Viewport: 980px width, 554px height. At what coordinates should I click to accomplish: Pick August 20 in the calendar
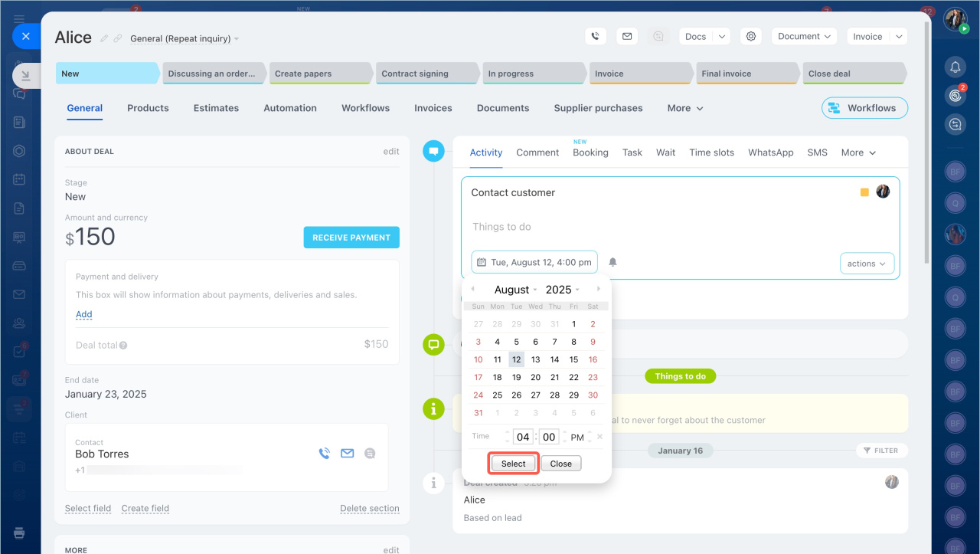pyautogui.click(x=535, y=377)
